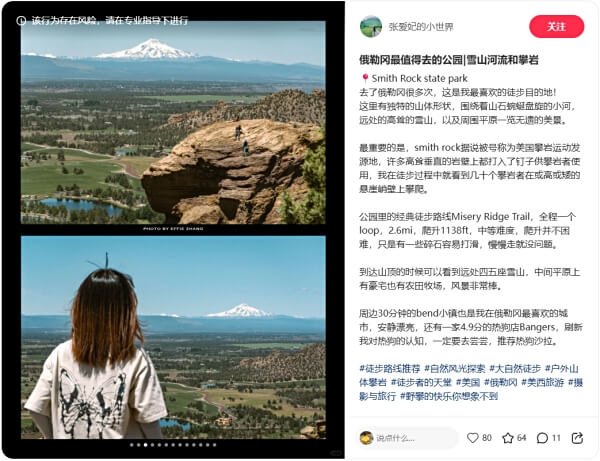Open the #自然风光探索 hashtag
600x461 pixels.
[455, 369]
